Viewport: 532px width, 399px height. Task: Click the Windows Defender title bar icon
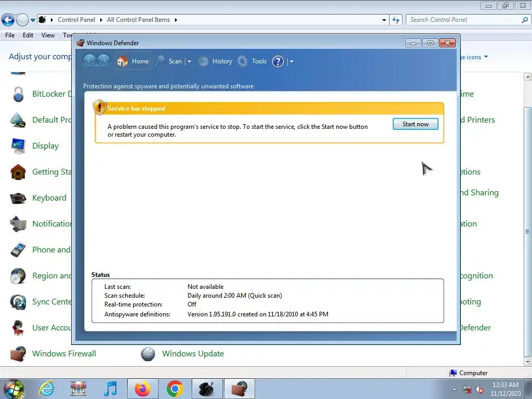click(81, 43)
